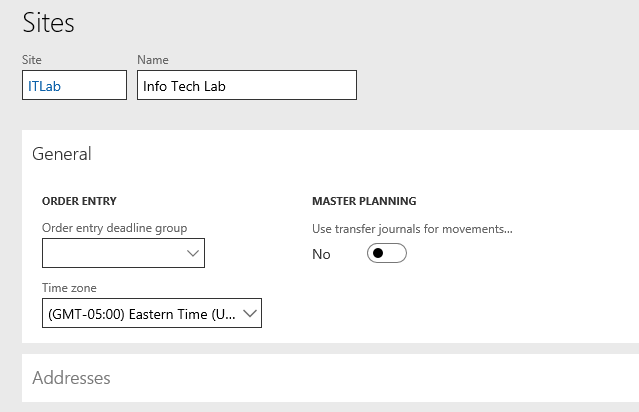Click into the Name field with Info Tech Lab
Image resolution: width=639 pixels, height=412 pixels.
coord(247,85)
